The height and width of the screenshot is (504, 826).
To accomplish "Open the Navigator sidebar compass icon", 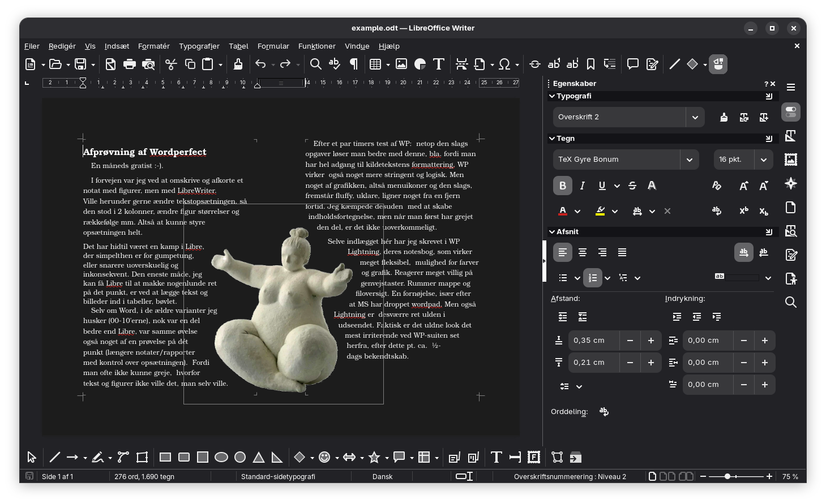I will pos(791,183).
